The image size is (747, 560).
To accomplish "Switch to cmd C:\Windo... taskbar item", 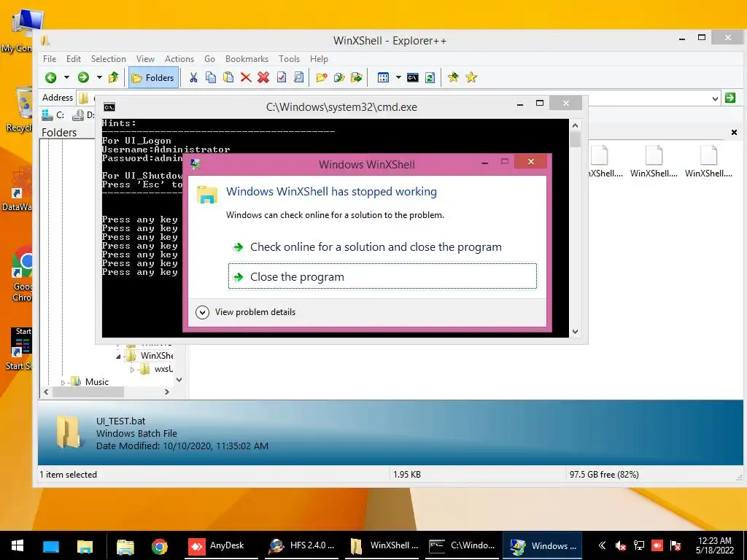I will [x=461, y=546].
